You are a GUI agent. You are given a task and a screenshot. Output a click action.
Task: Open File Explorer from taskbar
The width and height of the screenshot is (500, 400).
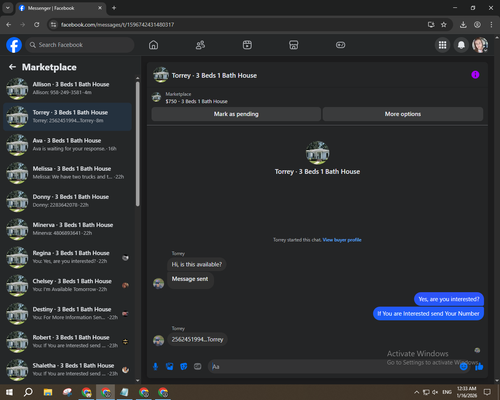click(x=48, y=392)
